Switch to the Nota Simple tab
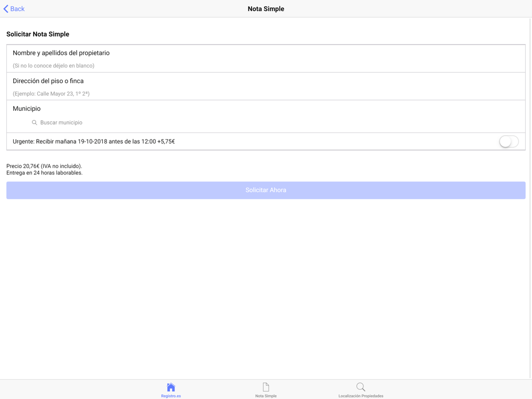 point(265,390)
